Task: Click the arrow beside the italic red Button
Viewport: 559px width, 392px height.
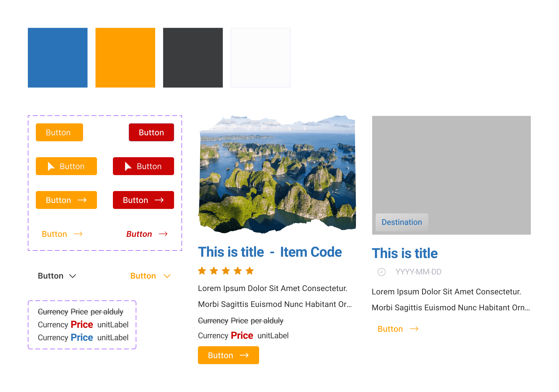Action: pos(164,234)
